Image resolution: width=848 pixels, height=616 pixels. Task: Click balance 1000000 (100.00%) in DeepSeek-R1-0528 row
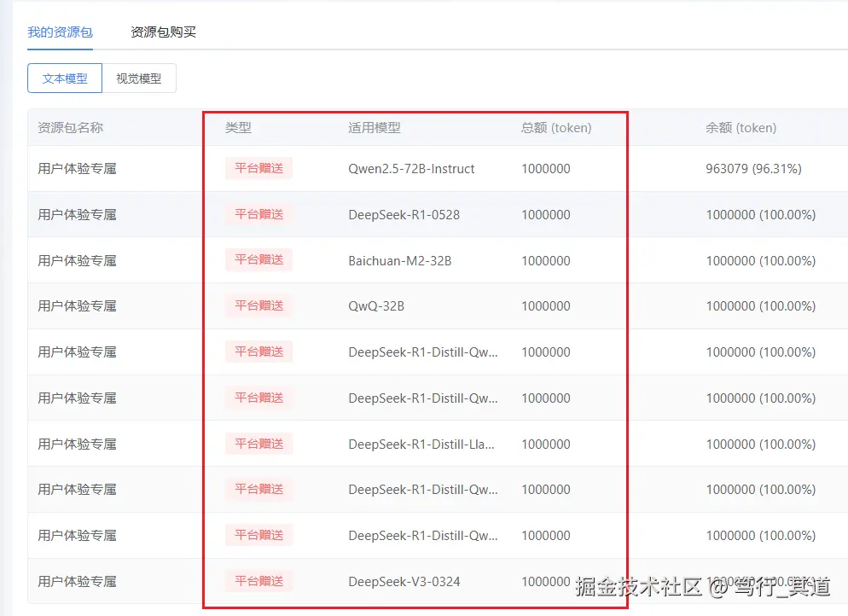click(x=760, y=215)
